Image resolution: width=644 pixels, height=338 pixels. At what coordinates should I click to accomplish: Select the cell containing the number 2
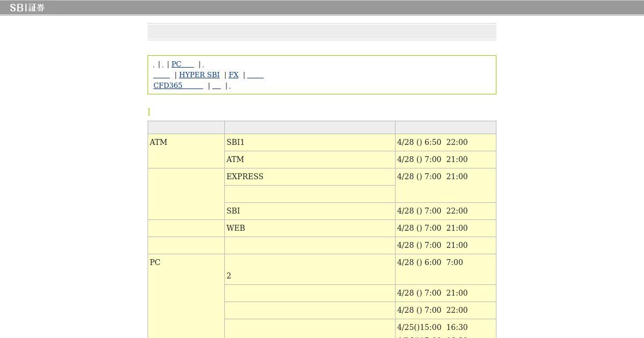click(x=310, y=269)
